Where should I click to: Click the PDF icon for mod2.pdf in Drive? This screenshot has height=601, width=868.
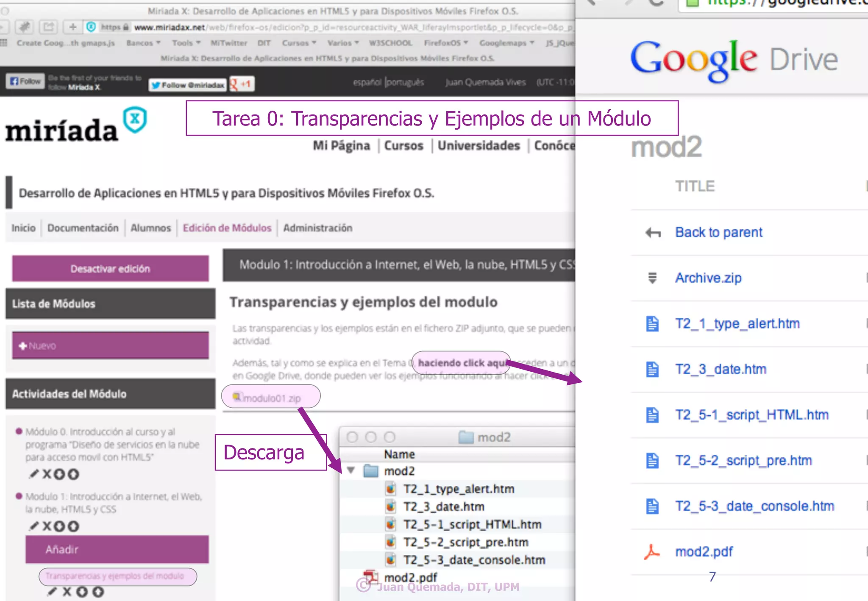point(652,552)
